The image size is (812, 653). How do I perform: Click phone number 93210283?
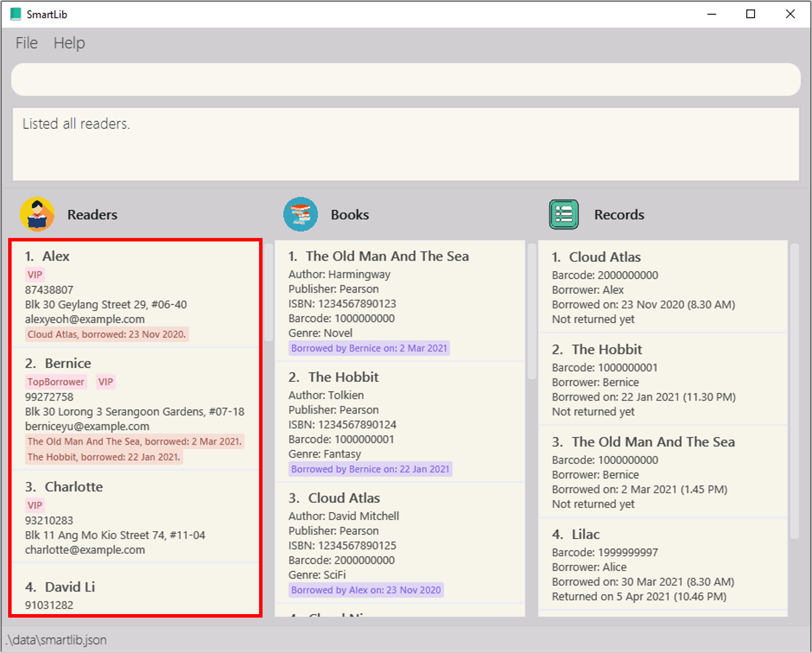tap(49, 520)
